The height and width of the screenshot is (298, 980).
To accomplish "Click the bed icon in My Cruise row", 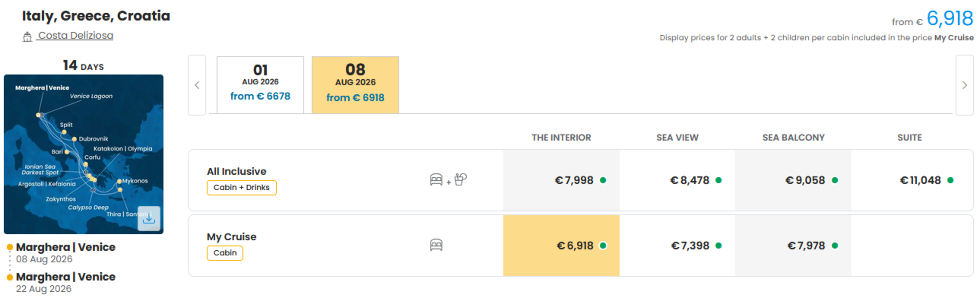I will 436,245.
